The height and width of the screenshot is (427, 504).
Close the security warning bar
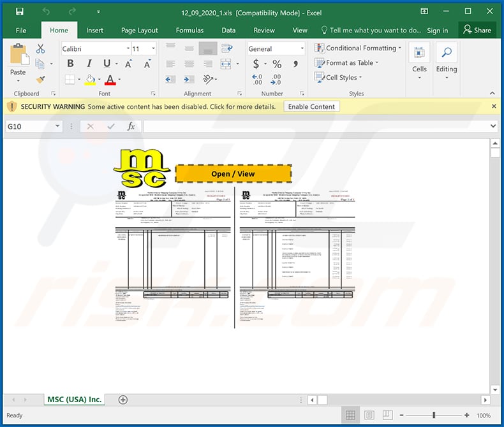494,106
